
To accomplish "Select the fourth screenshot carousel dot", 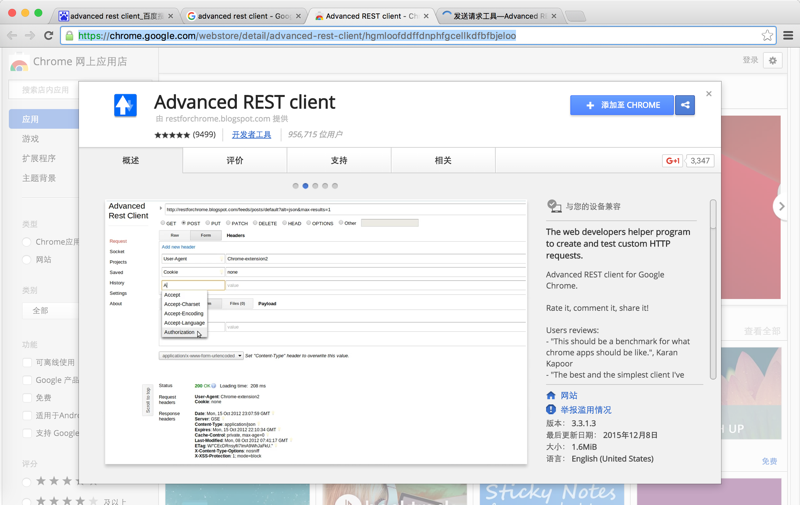I will click(325, 186).
